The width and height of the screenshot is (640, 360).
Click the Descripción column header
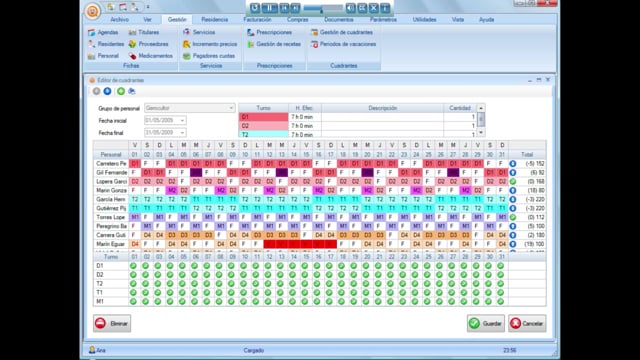pos(382,108)
